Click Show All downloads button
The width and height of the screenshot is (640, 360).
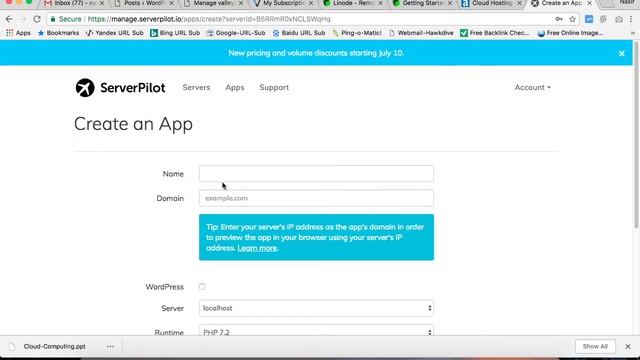[595, 347]
